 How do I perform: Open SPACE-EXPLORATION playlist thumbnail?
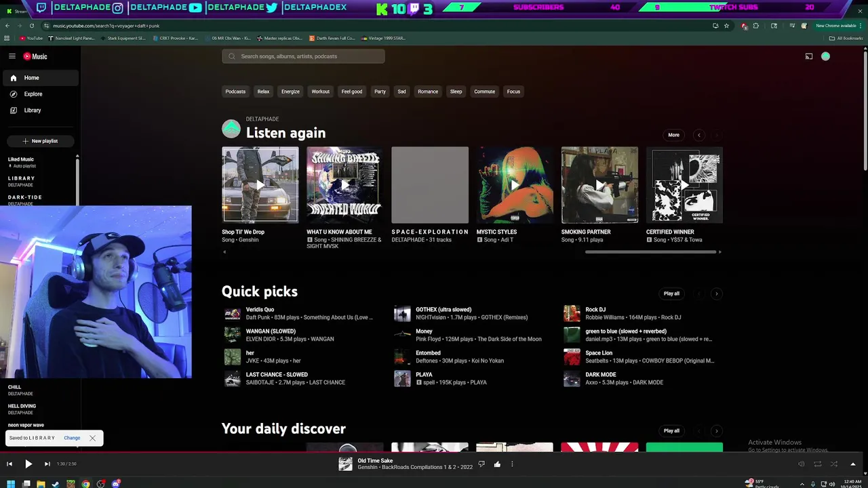(430, 185)
